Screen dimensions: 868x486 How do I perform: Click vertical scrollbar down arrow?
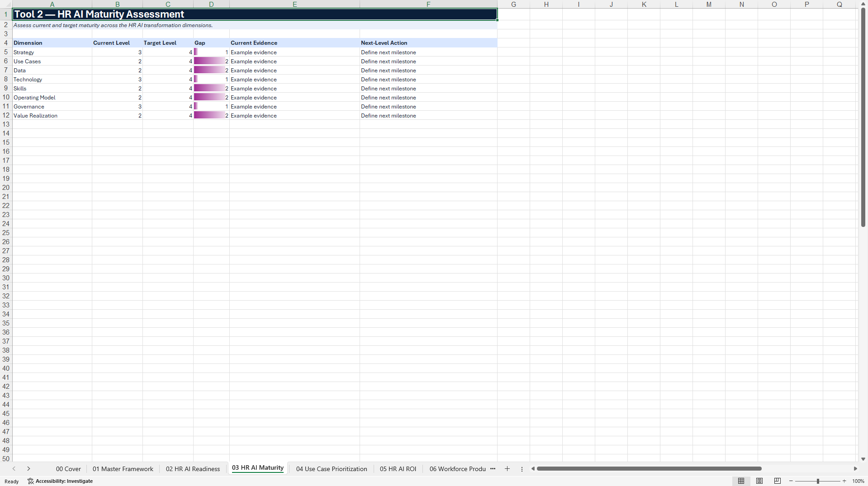coord(863,459)
